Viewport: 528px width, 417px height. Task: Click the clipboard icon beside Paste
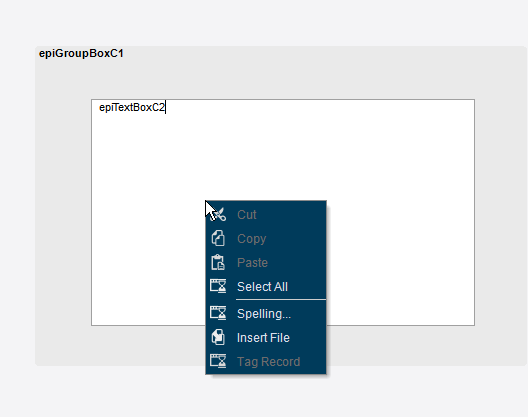[x=218, y=262]
